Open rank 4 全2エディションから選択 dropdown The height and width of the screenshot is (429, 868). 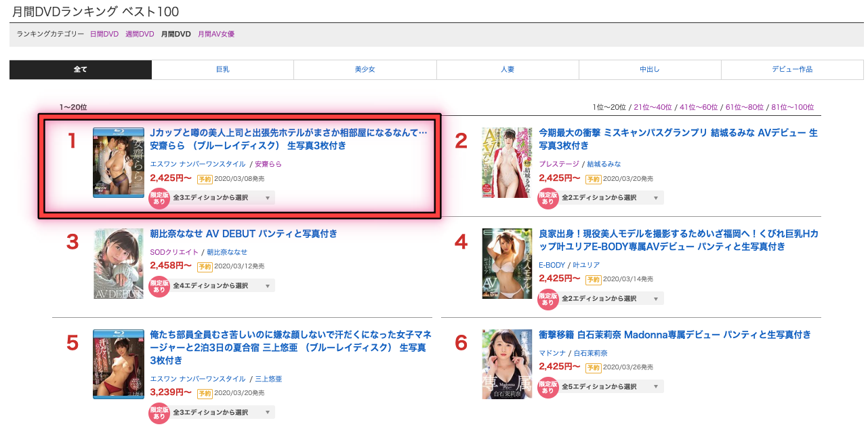coord(612,298)
